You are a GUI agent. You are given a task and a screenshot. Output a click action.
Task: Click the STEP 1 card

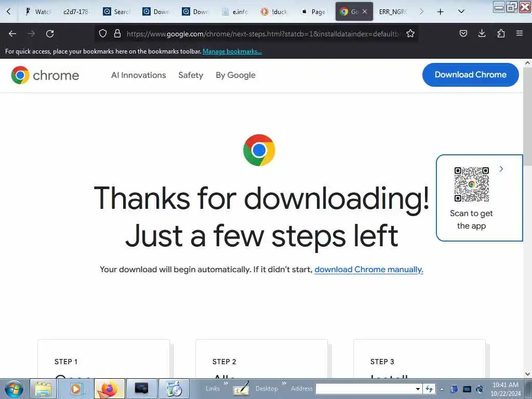coord(103,359)
